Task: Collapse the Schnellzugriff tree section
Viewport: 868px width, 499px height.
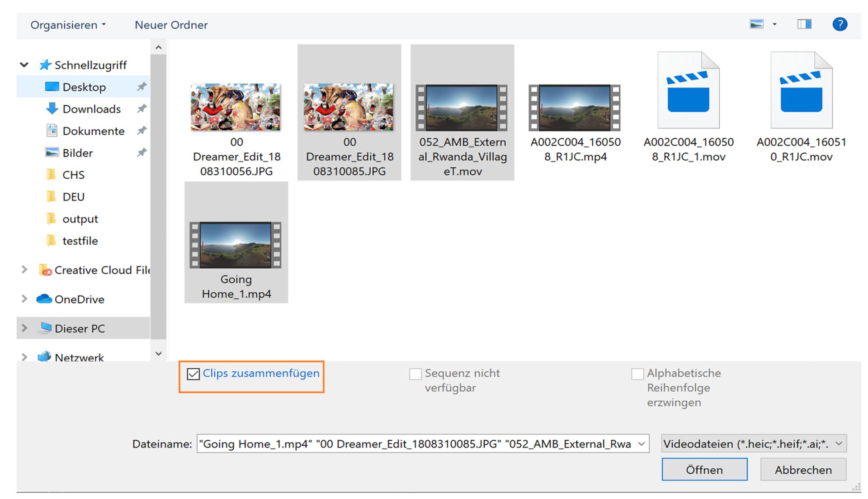Action: 24,65
